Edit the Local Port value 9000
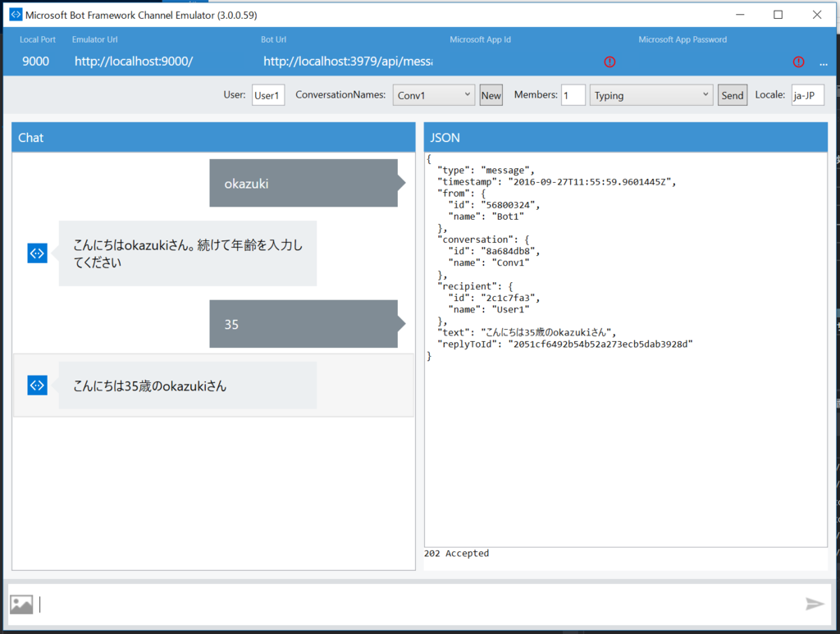 click(36, 61)
